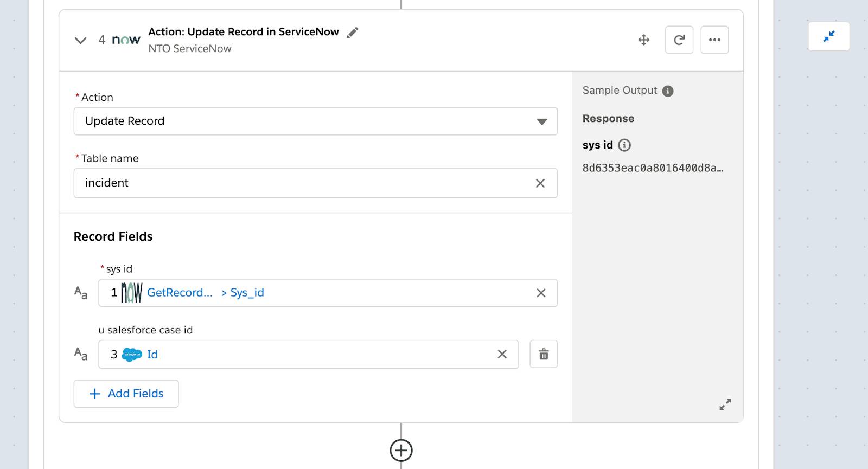Edit the step name with pencil icon
The height and width of the screenshot is (469, 868).
point(353,33)
